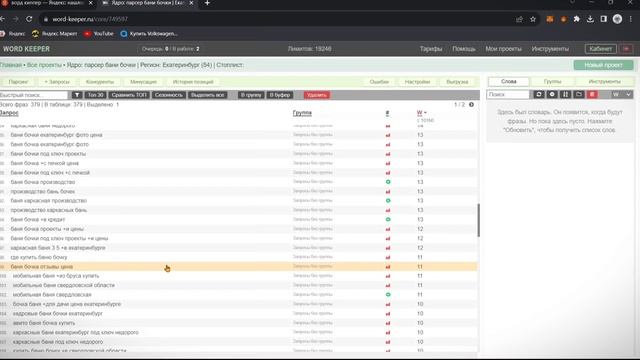This screenshot has height=360, width=640.
Task: Focus the Поиск field in words panel
Action: click(508, 94)
